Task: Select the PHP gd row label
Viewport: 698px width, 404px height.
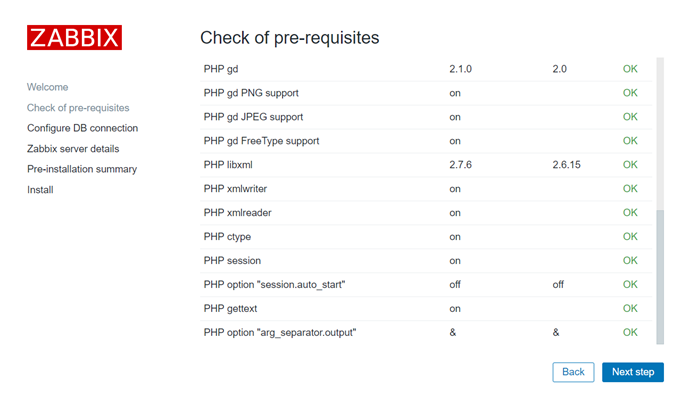Action: tap(220, 69)
